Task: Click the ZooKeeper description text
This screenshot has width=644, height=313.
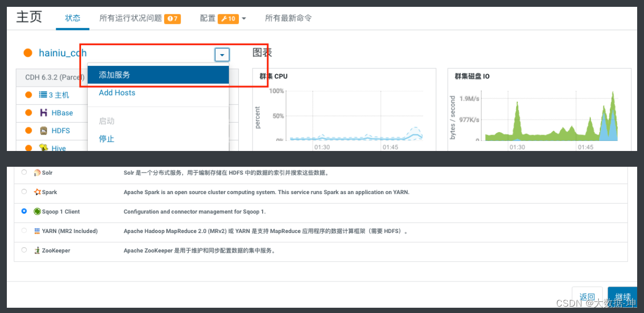Action: click(199, 250)
